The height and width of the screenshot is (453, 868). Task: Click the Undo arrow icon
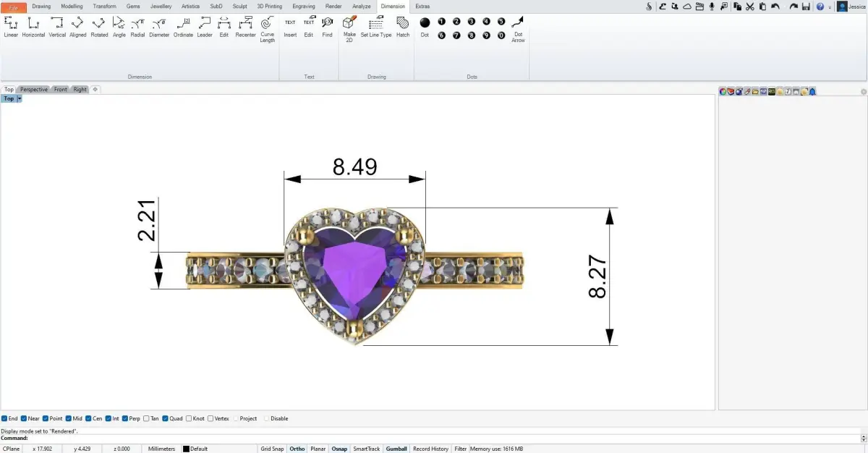pos(775,7)
